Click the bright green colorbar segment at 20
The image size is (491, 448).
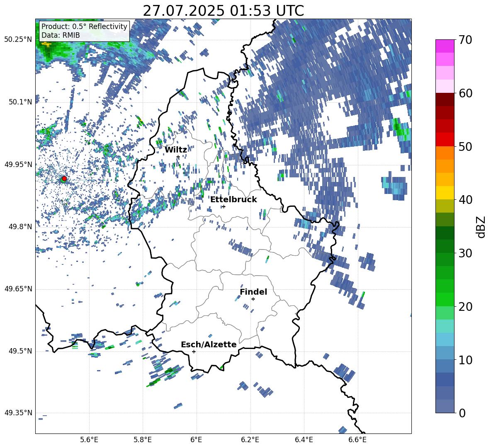click(445, 300)
